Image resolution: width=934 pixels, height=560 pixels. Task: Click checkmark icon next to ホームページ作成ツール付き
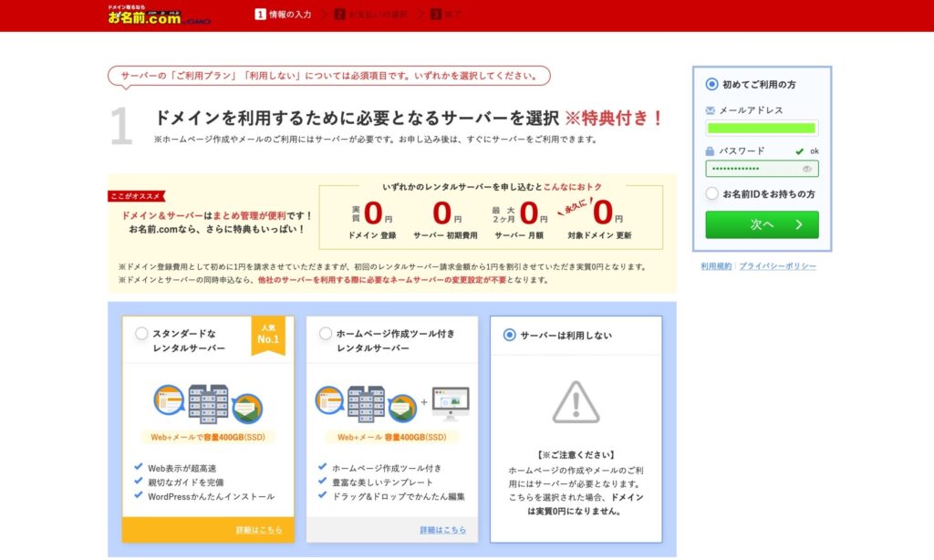pos(322,467)
